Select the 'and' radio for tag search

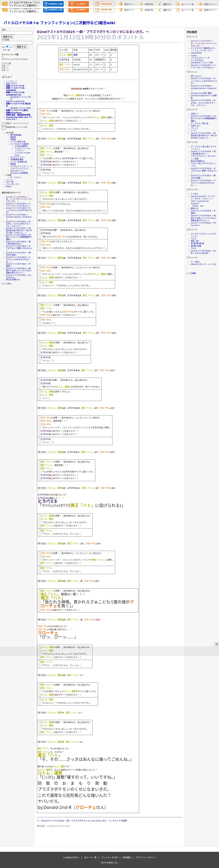click(x=8, y=46)
